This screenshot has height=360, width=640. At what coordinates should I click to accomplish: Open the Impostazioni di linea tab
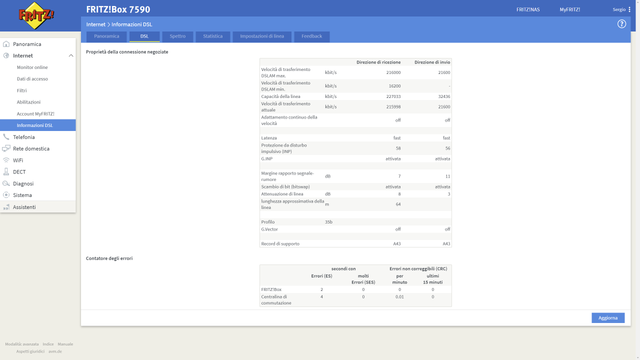(x=262, y=36)
